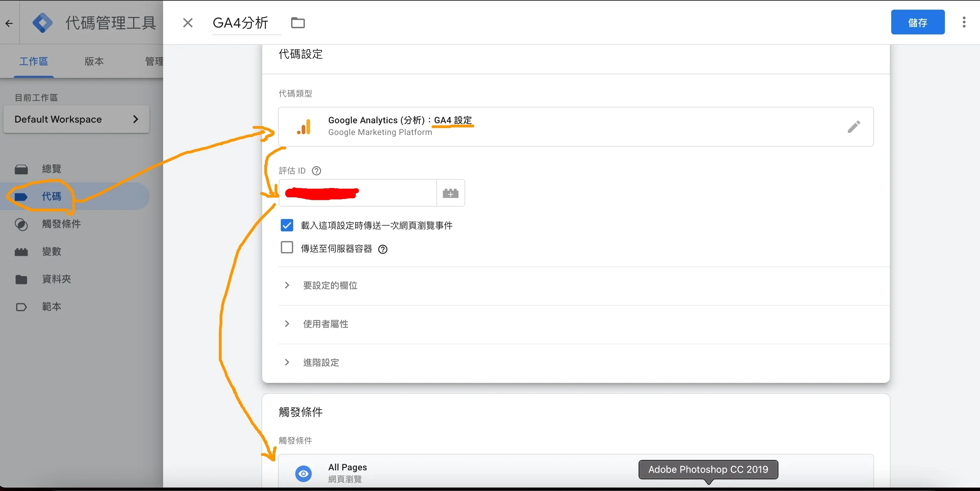980x491 pixels.
Task: Open the Default Workspace selector
Action: [76, 119]
